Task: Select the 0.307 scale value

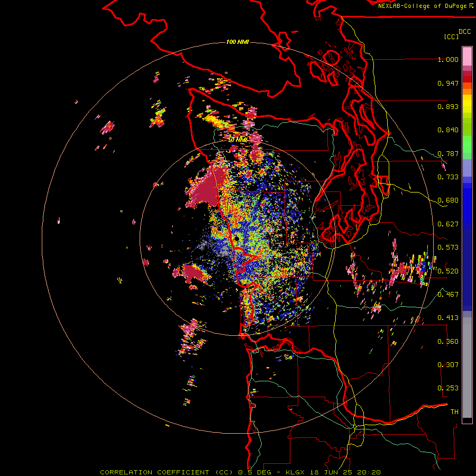Action: click(x=448, y=365)
